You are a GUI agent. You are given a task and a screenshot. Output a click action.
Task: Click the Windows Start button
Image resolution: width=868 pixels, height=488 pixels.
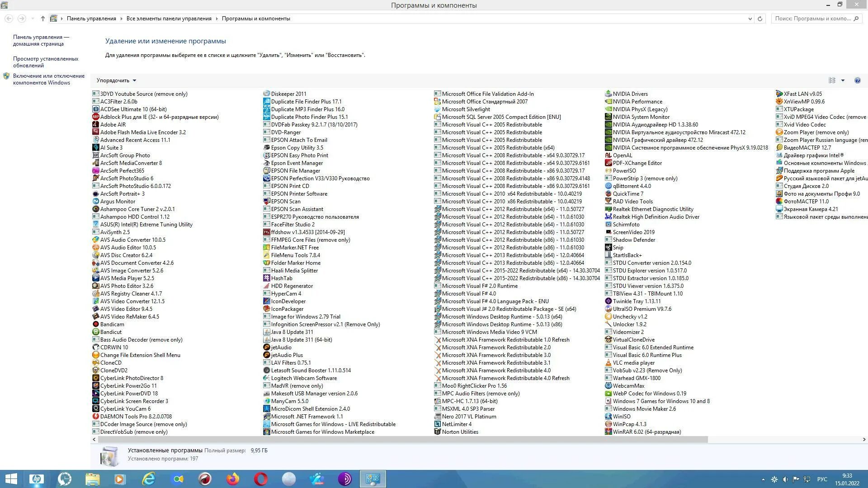click(10, 479)
